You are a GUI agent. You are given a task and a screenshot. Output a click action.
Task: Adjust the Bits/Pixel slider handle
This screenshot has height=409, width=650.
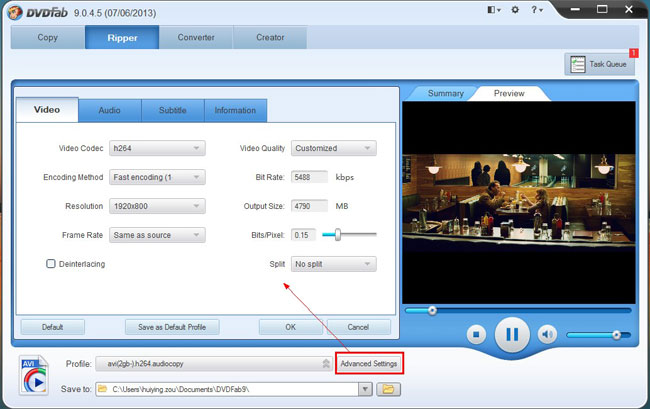(338, 235)
